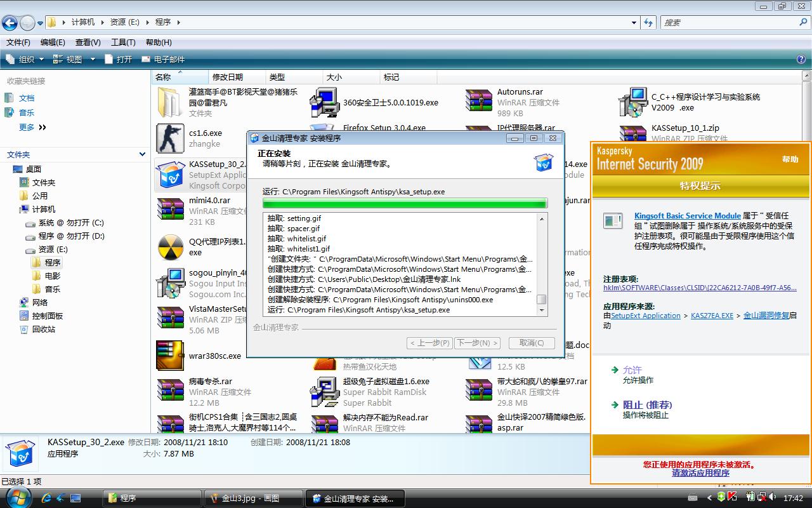The height and width of the screenshot is (508, 812).
Task: Open the recent pages dropdown beside Forward
Action: click(x=41, y=23)
